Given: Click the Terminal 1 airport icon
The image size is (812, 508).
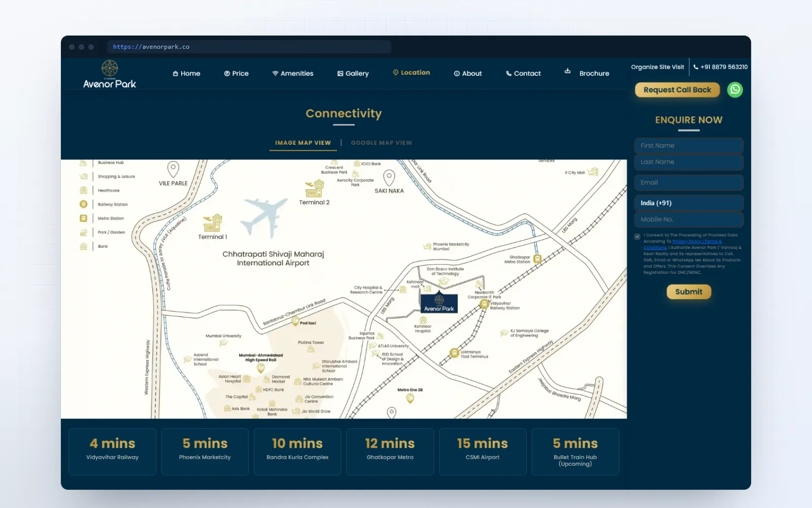Looking at the screenshot, I should click(x=213, y=223).
